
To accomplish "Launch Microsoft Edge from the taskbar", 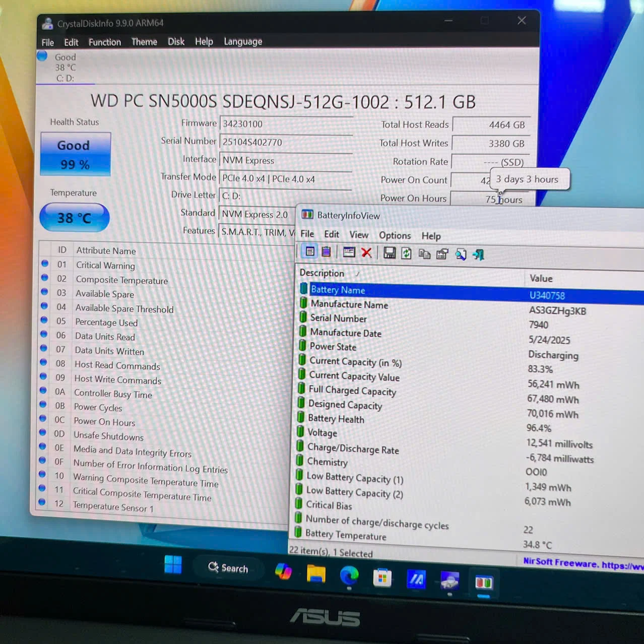I will (x=349, y=575).
